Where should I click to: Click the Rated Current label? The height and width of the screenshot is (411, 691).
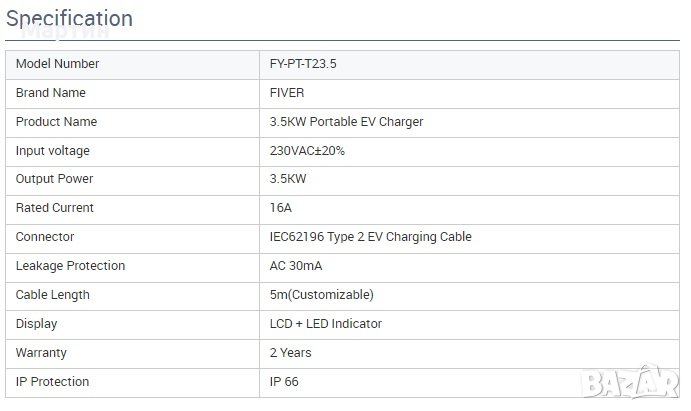click(x=55, y=208)
